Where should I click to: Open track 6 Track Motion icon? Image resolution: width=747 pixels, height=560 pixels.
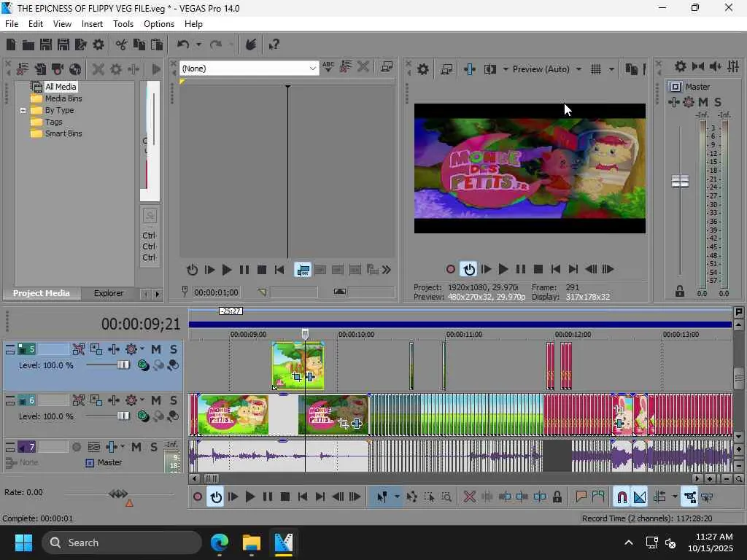tap(96, 400)
